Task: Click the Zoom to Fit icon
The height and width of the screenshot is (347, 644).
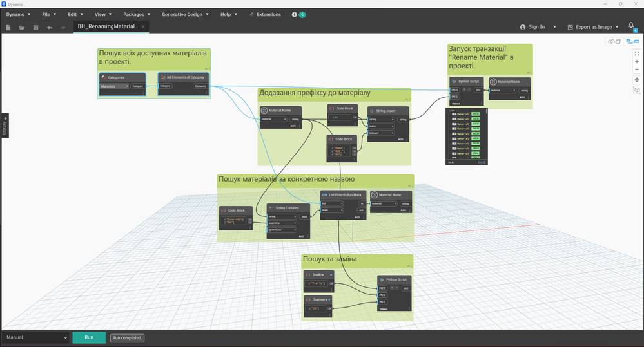Action: 637,53
